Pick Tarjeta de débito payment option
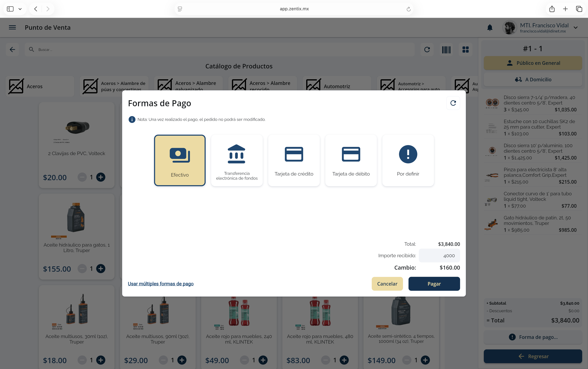The image size is (588, 369). (x=351, y=160)
